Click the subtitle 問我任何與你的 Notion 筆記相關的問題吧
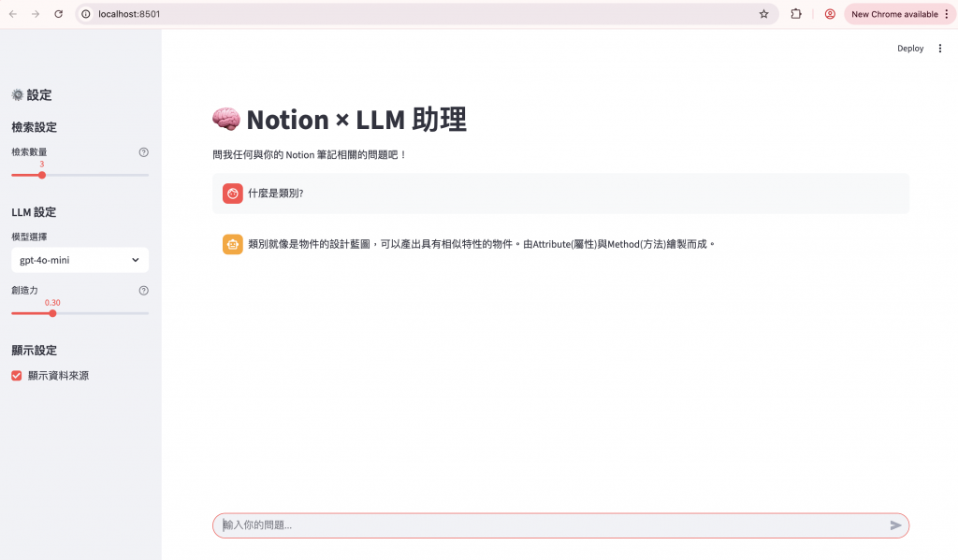Viewport: 958px width, 560px height. [309, 155]
